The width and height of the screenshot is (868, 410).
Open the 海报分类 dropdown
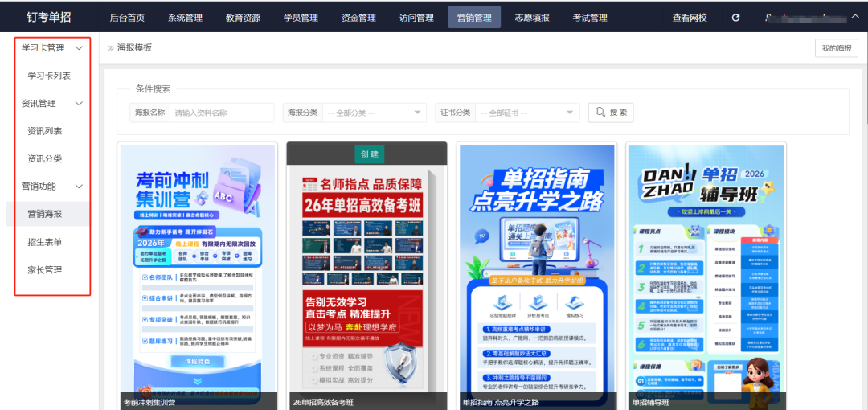374,113
